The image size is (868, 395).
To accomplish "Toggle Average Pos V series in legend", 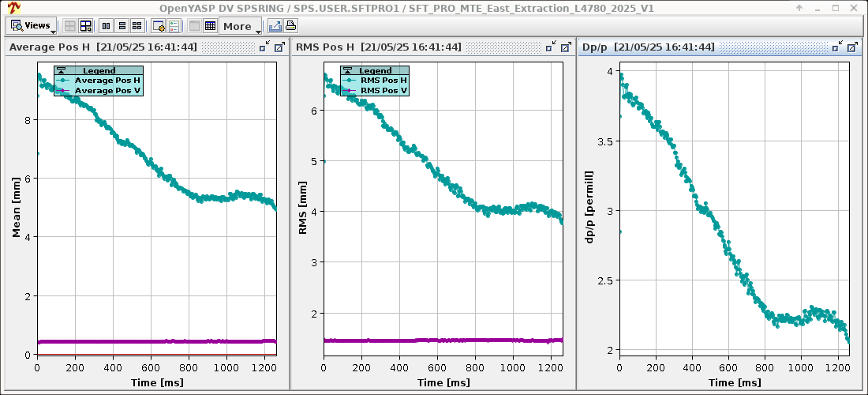I will [x=107, y=91].
